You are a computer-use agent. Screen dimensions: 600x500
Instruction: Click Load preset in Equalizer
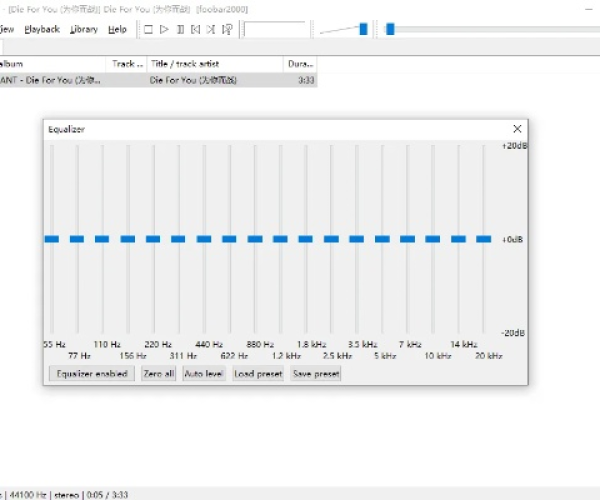coord(258,374)
